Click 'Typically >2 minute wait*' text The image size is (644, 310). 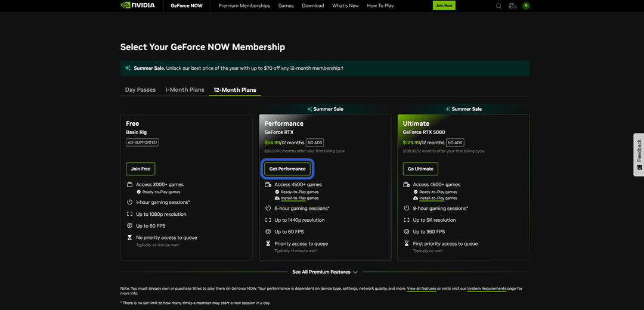158,245
